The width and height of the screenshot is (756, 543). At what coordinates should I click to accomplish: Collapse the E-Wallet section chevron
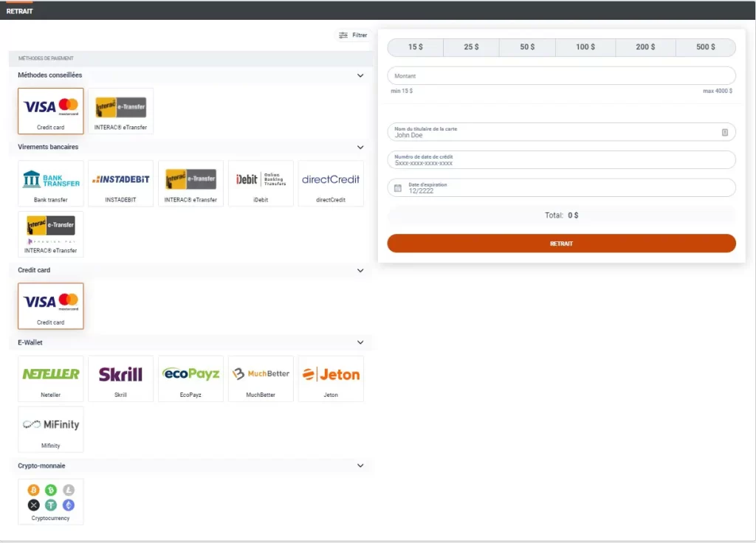(x=360, y=342)
